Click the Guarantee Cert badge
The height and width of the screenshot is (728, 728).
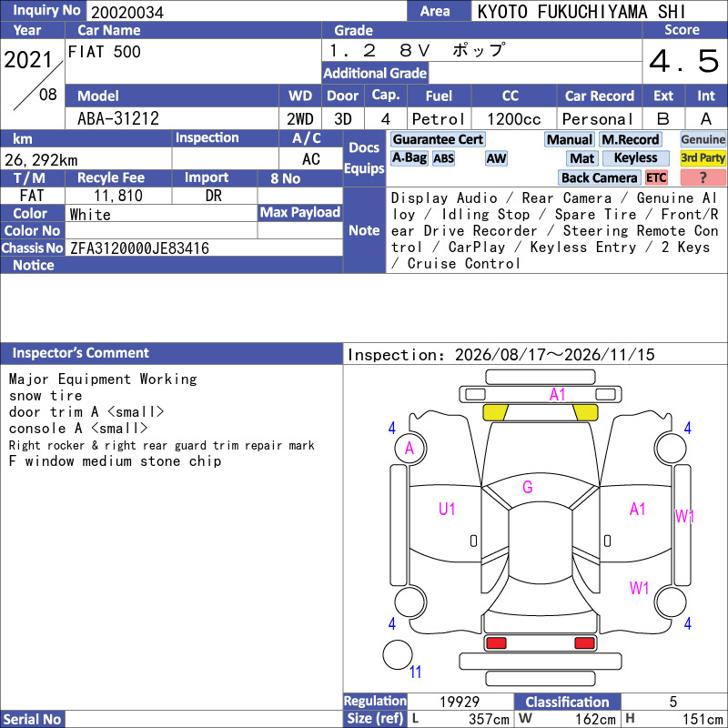[438, 139]
